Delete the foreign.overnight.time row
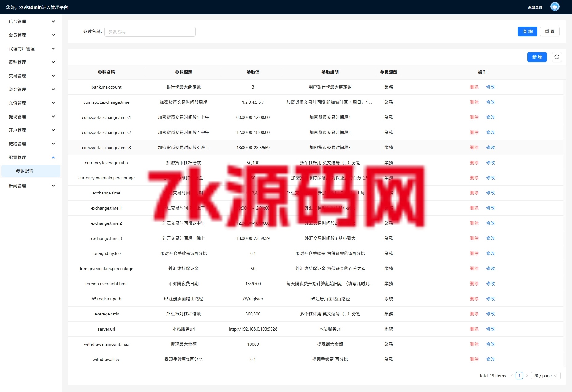 [x=474, y=284]
